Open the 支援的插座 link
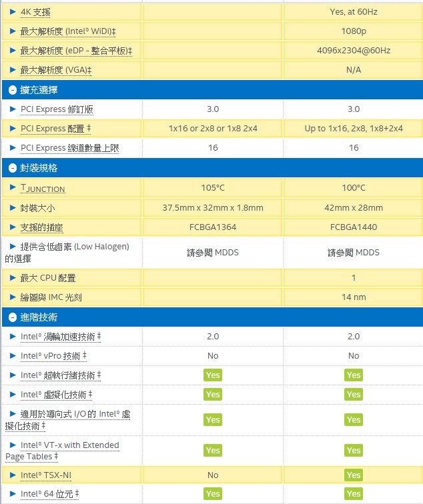The height and width of the screenshot is (504, 423). [x=42, y=227]
